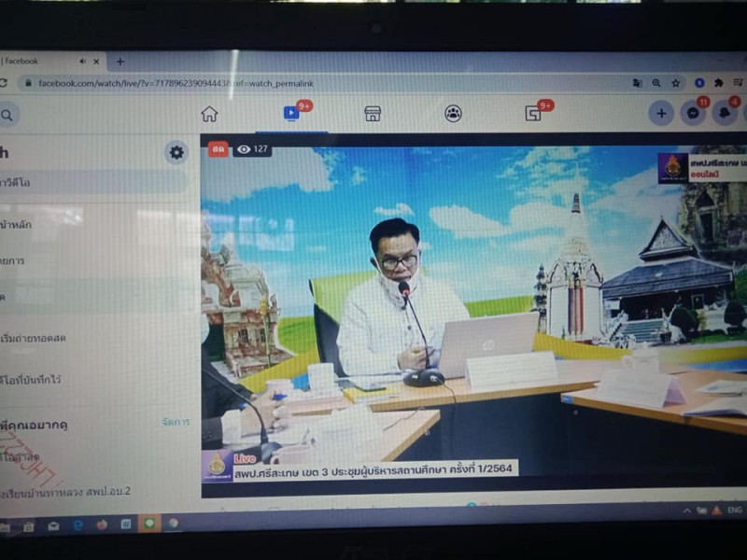
Task: Switch ENG input language in taskbar
Action: (733, 511)
